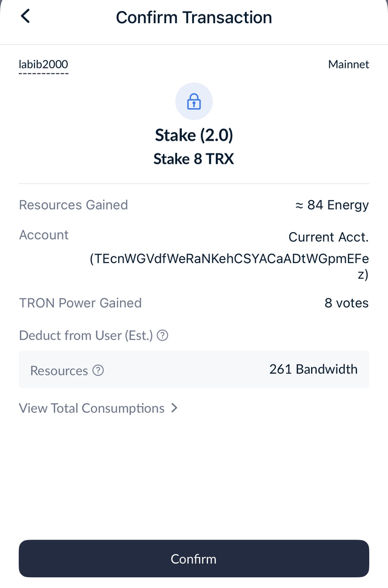Tap the Account row label

coord(44,235)
